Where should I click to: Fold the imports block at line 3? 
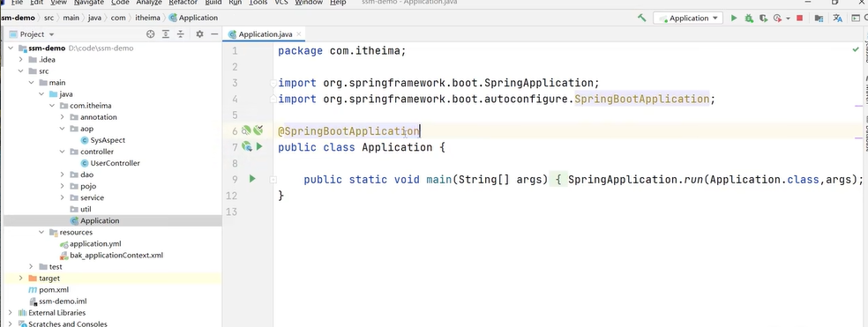tap(273, 83)
